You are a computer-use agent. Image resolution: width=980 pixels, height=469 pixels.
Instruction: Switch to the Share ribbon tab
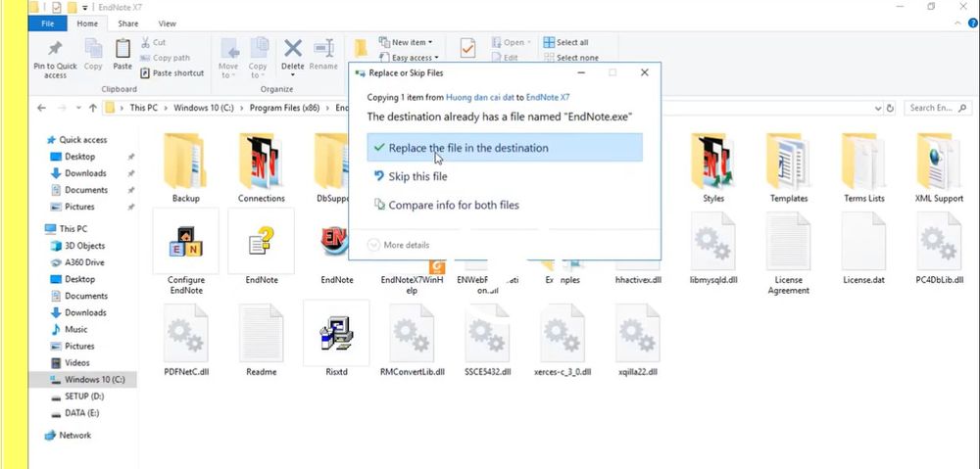(128, 23)
